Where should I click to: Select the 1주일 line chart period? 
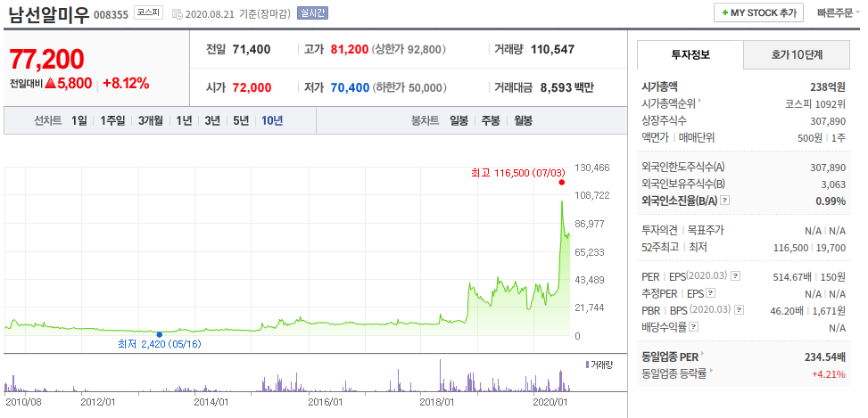(x=113, y=120)
